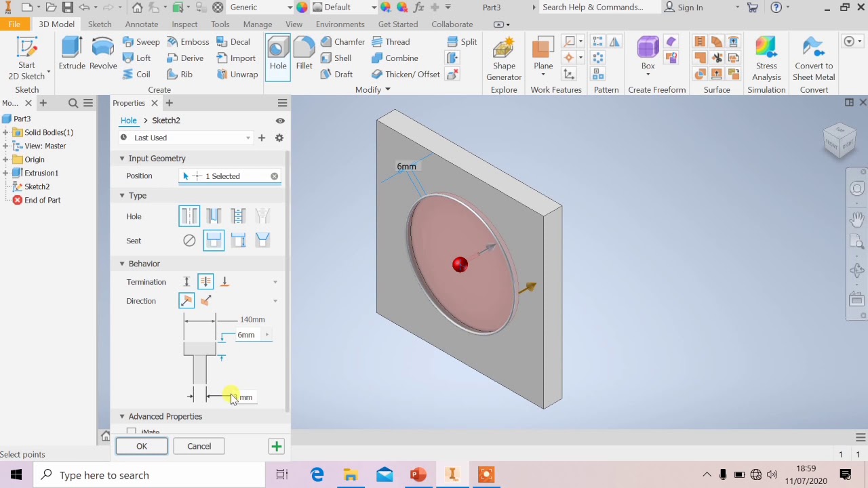Click the ViewCube in the viewport

(840, 140)
